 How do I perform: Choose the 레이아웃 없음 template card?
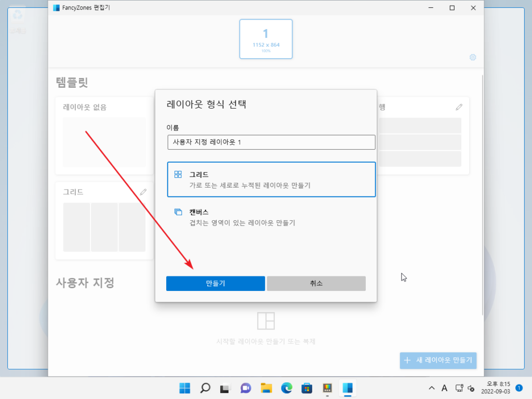(104, 136)
